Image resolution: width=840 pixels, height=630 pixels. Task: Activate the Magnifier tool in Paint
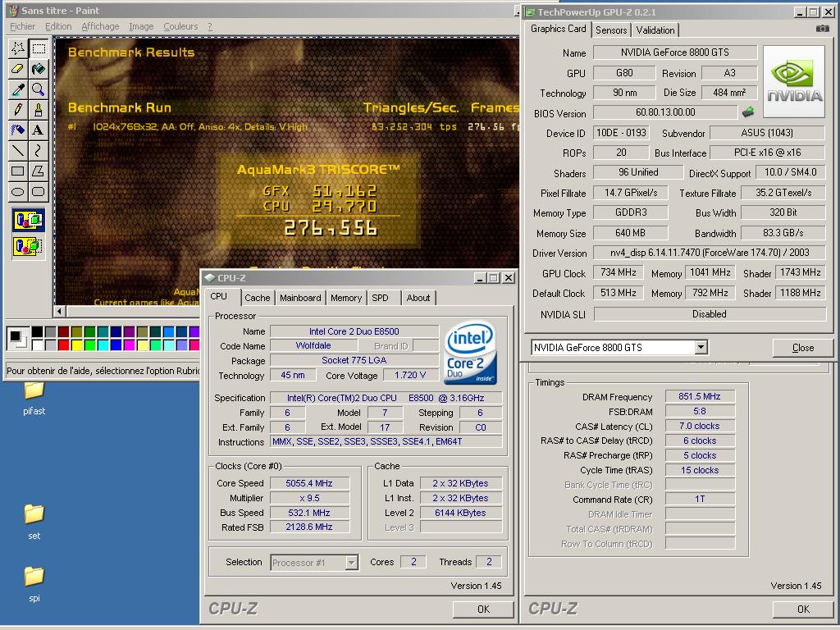39,89
